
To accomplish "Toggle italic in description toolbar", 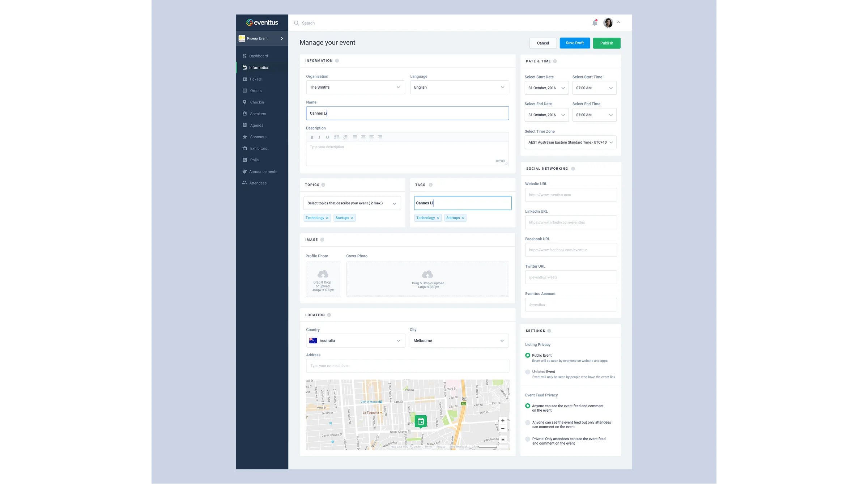I will [x=319, y=137].
